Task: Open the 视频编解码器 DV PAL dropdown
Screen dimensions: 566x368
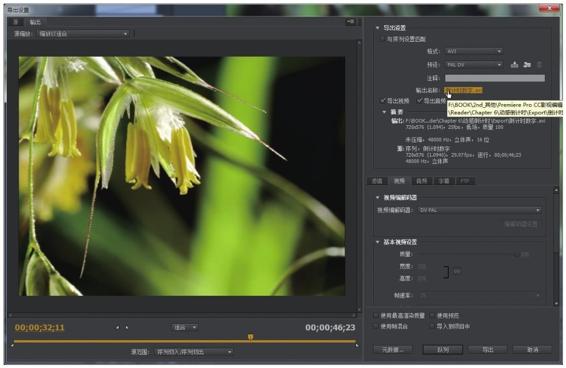Action: click(479, 210)
